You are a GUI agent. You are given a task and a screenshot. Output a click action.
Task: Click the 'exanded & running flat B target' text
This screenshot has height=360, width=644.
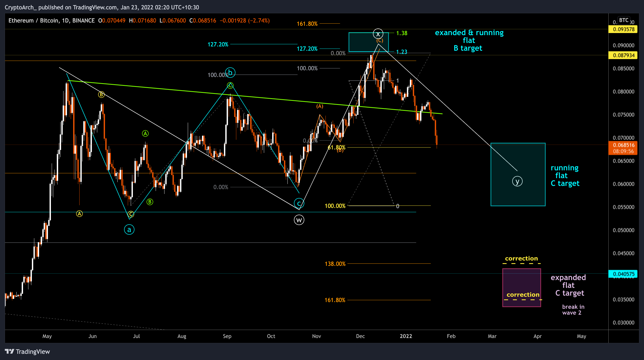pos(469,40)
